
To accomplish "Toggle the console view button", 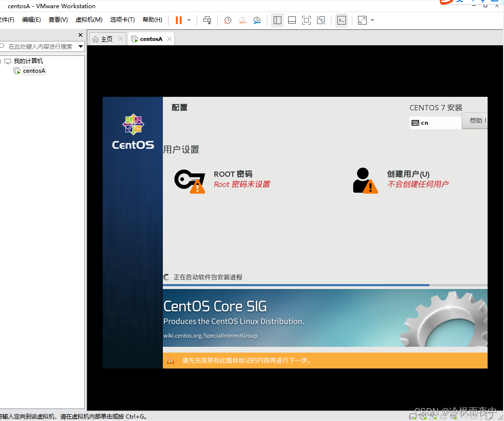I will 342,20.
